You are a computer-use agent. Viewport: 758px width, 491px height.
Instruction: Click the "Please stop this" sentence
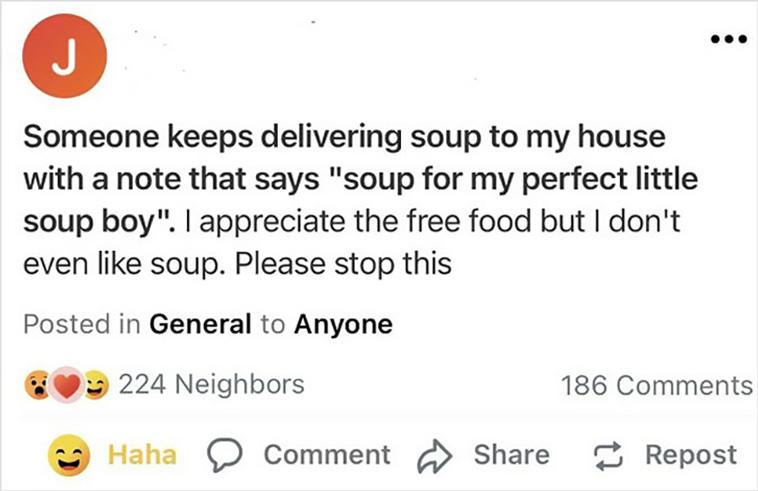tap(343, 264)
